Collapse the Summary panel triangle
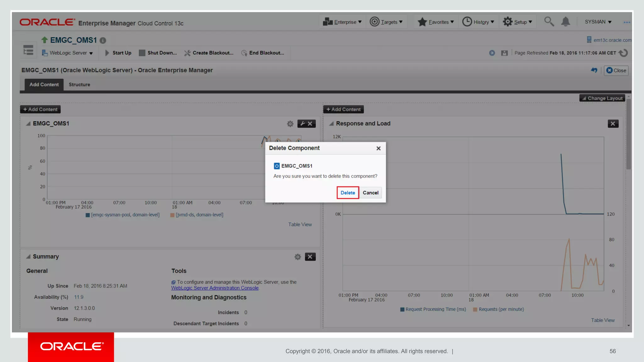Screen dimensions: 644x362 tap(28, 256)
